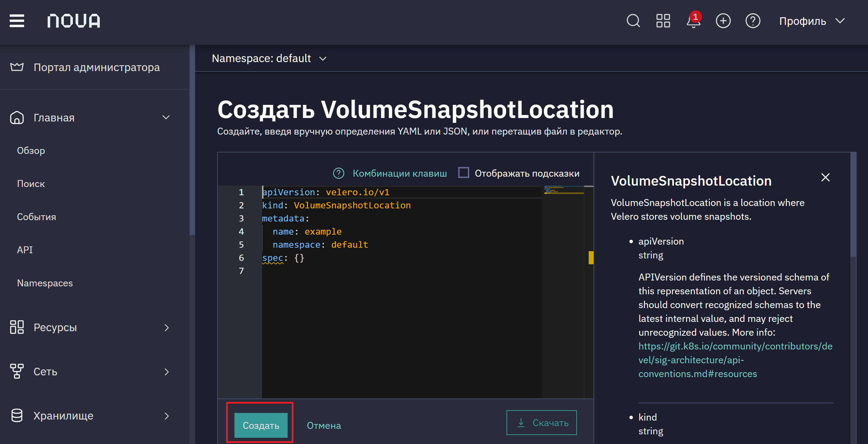Click the search magnifier icon
The image size is (868, 444).
pos(633,21)
